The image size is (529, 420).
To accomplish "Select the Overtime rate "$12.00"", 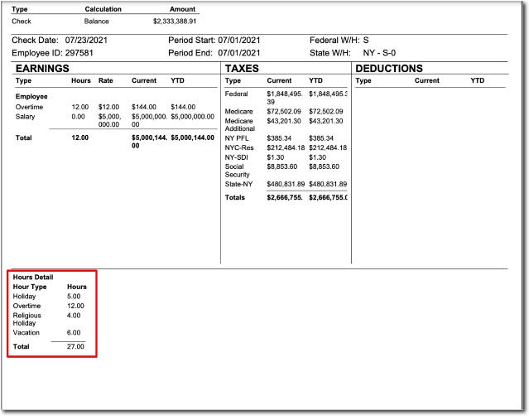I will point(108,107).
